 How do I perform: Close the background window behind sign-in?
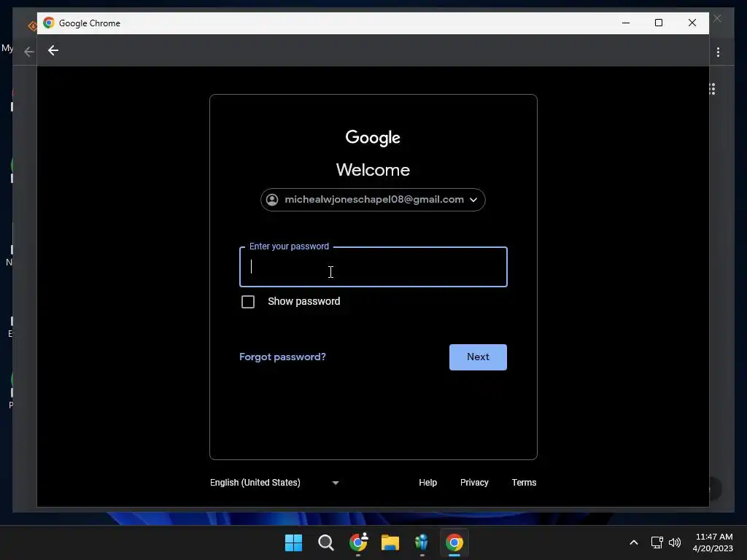(x=718, y=18)
